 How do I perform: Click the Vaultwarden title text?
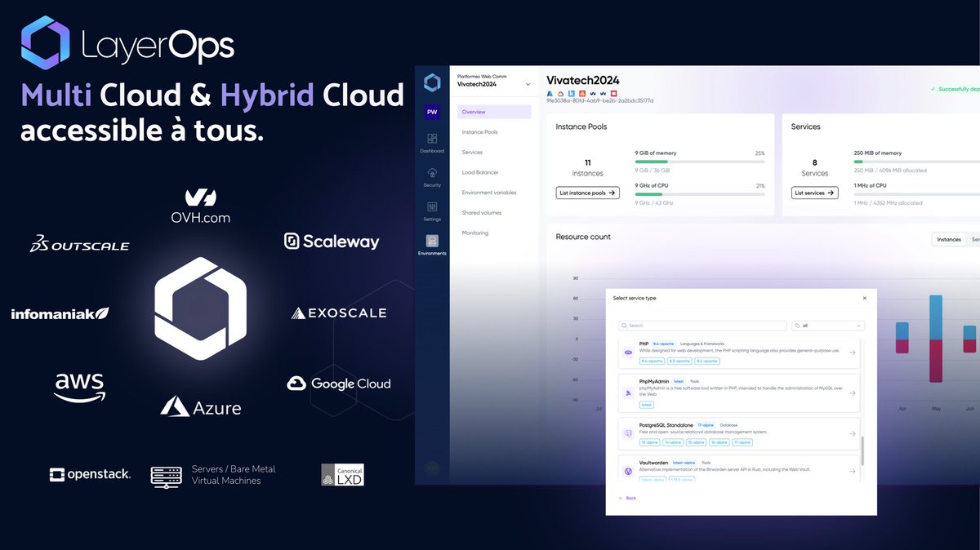coord(653,462)
